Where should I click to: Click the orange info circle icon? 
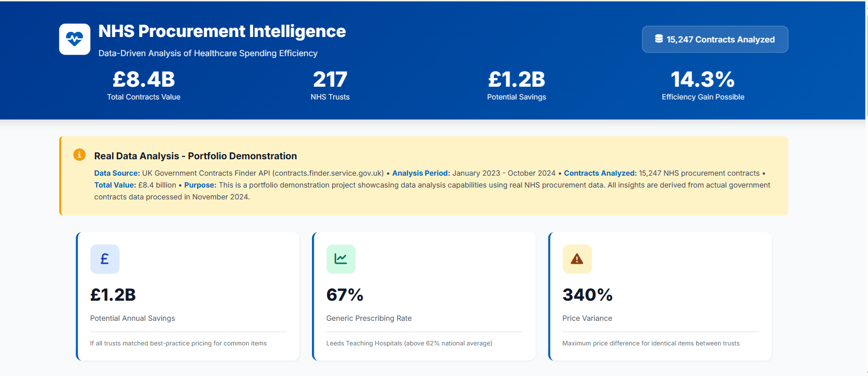pos(79,155)
